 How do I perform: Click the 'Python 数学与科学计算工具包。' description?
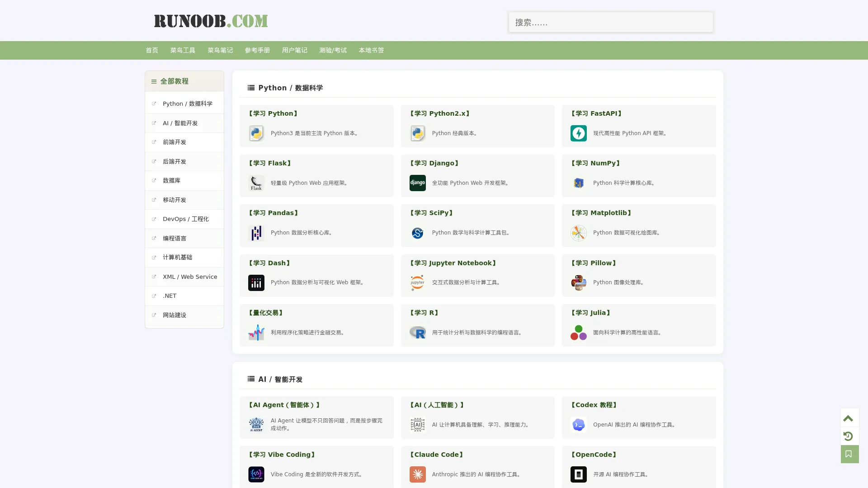(472, 233)
